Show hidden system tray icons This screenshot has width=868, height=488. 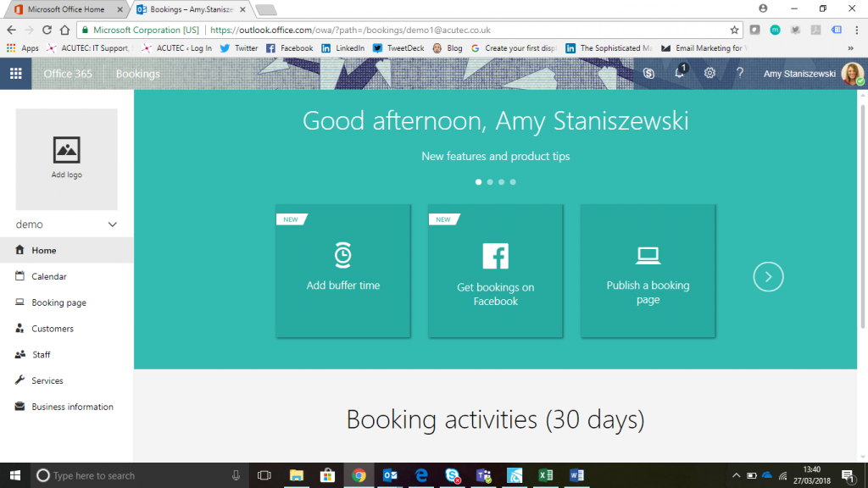tap(736, 475)
